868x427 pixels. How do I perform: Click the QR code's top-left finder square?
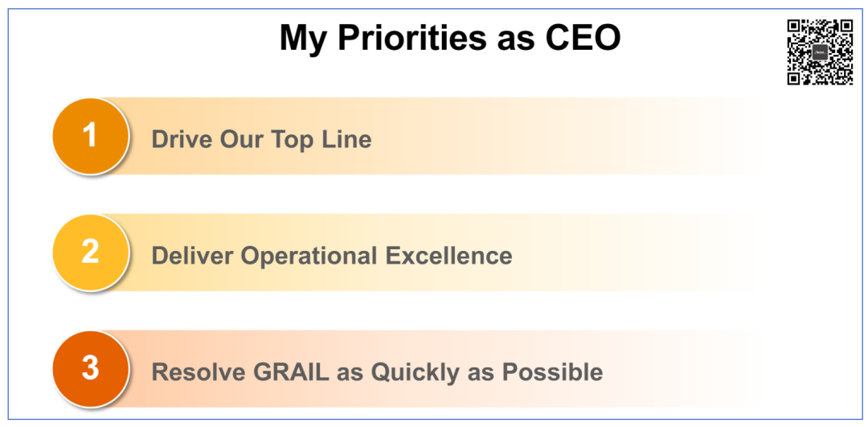click(x=795, y=27)
